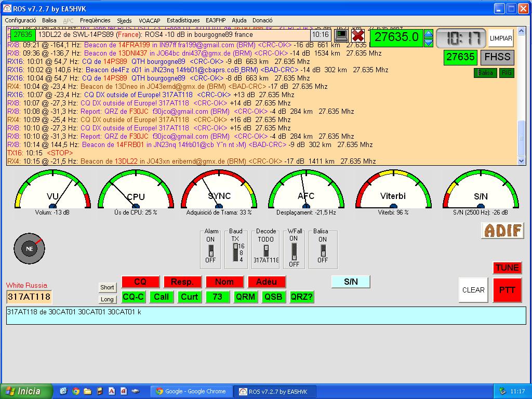Adjust the Baud rate slider switch
532x399 pixels.
(235, 252)
